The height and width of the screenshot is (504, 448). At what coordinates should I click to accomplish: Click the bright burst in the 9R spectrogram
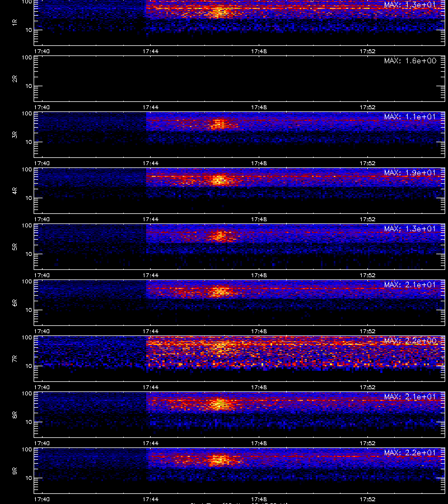click(x=219, y=460)
